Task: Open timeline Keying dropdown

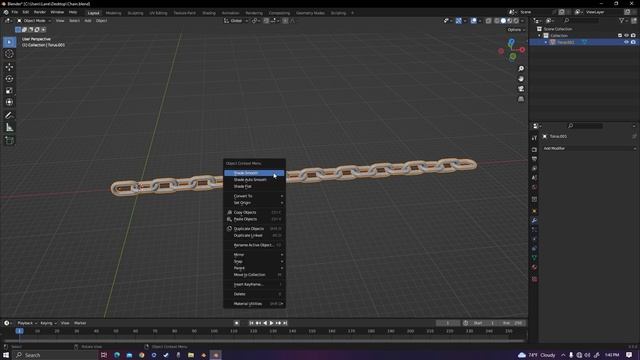Action: click(49, 323)
